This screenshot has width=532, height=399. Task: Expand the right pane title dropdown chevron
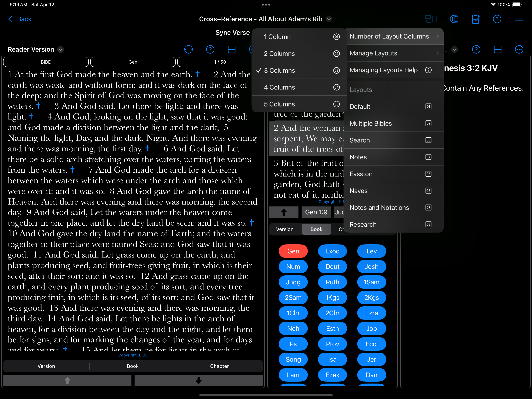coord(454,49)
